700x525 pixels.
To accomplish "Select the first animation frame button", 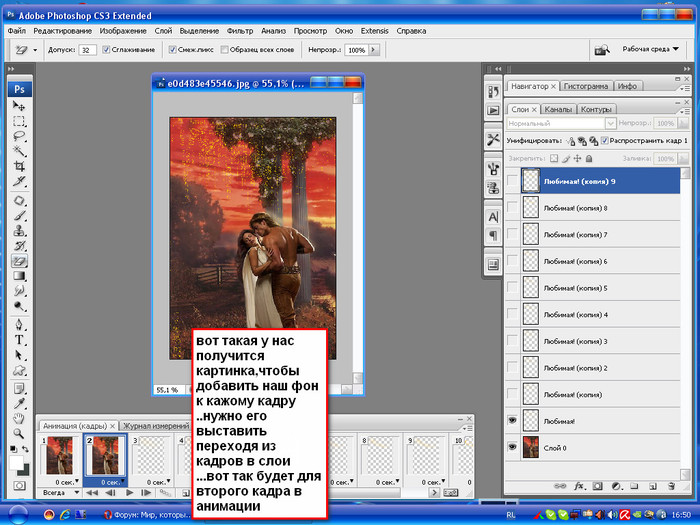I will pos(92,493).
